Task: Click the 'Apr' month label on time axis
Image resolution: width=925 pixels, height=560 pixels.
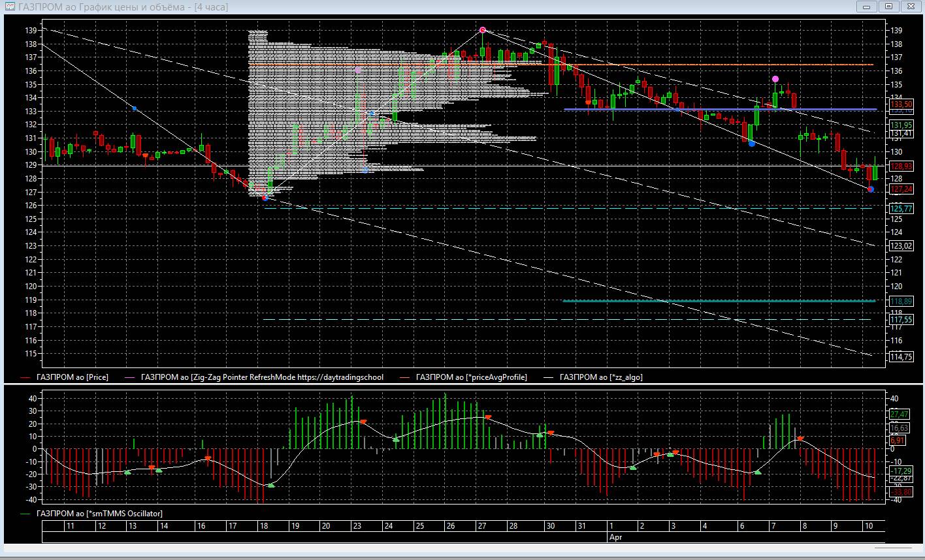Action: [x=615, y=538]
